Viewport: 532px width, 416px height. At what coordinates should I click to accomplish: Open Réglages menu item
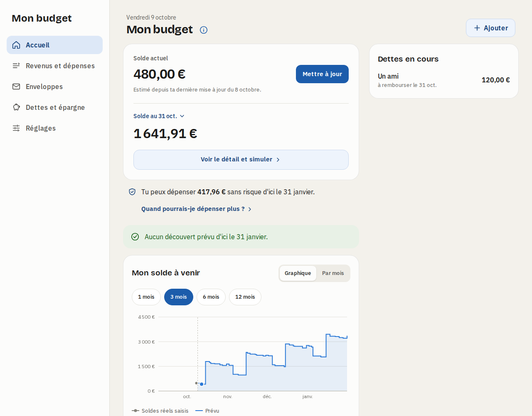click(x=54, y=128)
